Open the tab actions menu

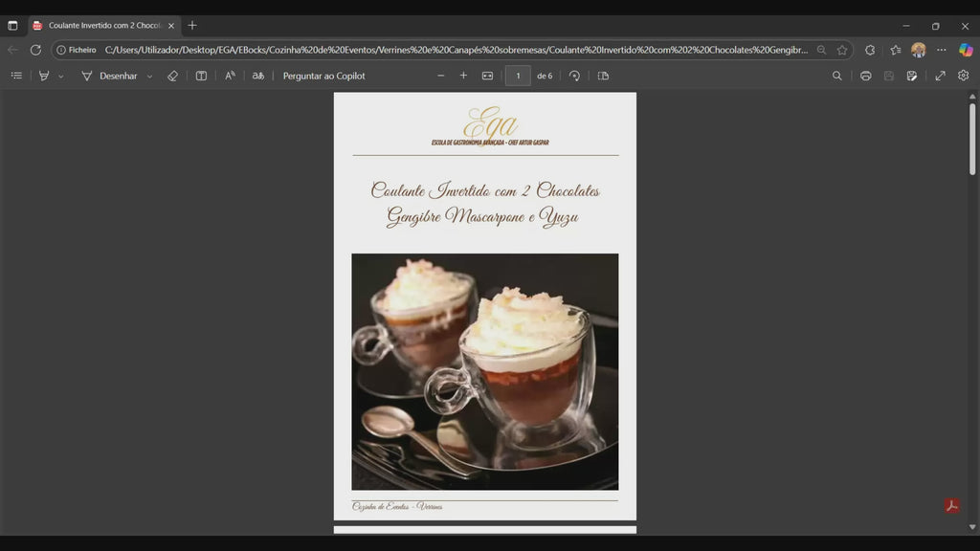coord(13,26)
